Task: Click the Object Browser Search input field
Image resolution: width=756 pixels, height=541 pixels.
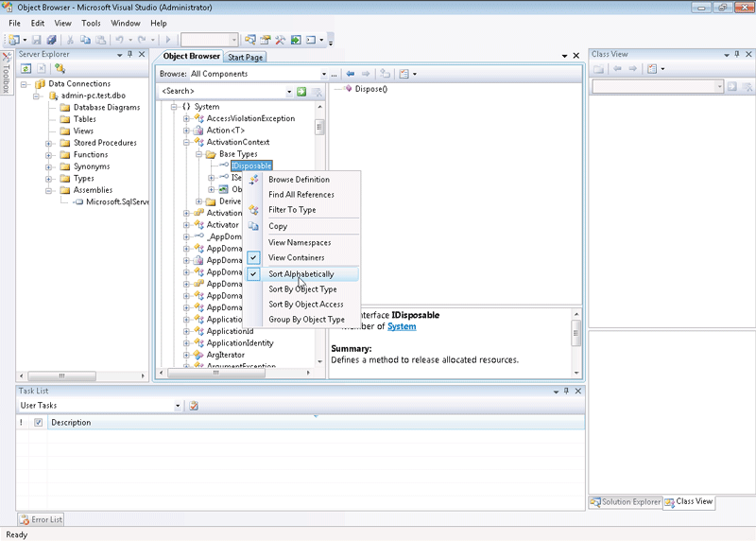Action: tap(222, 91)
